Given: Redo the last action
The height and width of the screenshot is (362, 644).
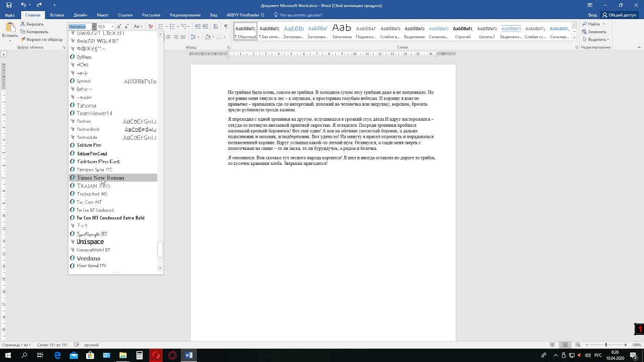Looking at the screenshot, I should pyautogui.click(x=39, y=5).
